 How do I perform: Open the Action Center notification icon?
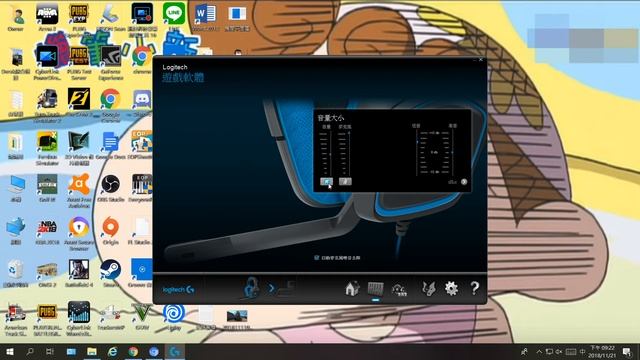[627, 351]
